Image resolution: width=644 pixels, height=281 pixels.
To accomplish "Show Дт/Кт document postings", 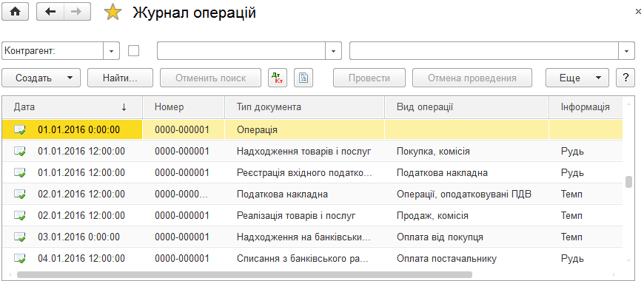I will (278, 78).
